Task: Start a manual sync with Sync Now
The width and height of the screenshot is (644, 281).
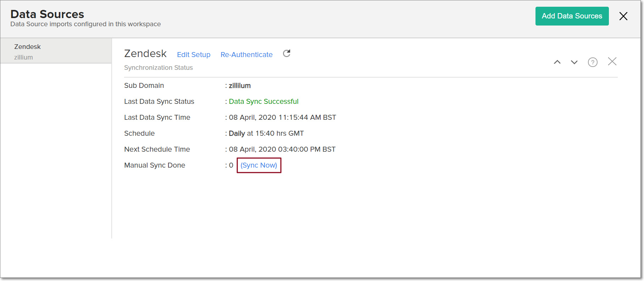Action: [x=259, y=165]
